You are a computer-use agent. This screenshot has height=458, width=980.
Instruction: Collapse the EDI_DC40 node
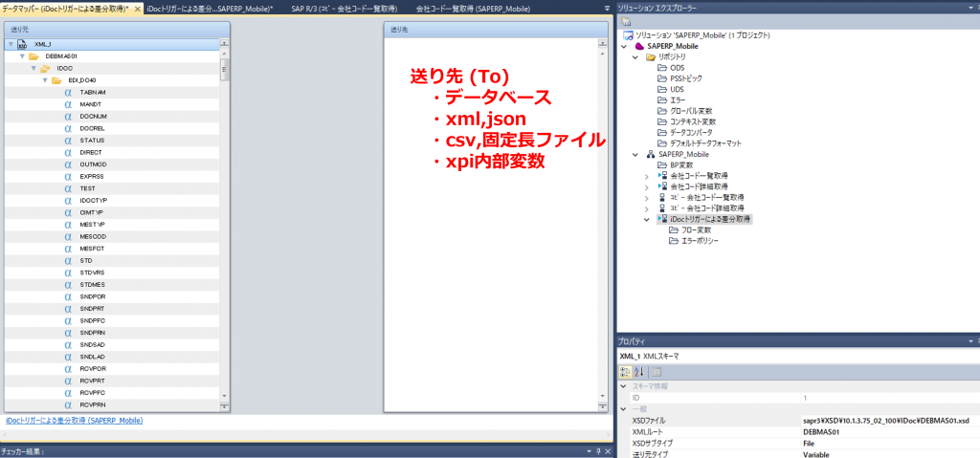(x=43, y=80)
